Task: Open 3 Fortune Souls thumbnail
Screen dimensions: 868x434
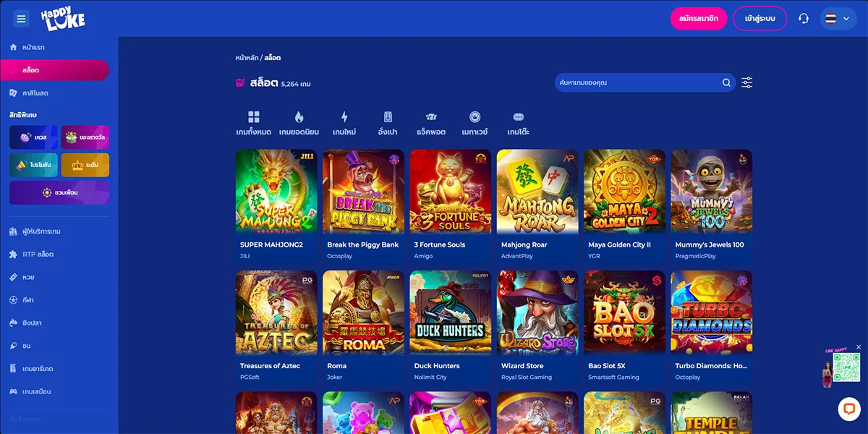Action: tap(450, 192)
